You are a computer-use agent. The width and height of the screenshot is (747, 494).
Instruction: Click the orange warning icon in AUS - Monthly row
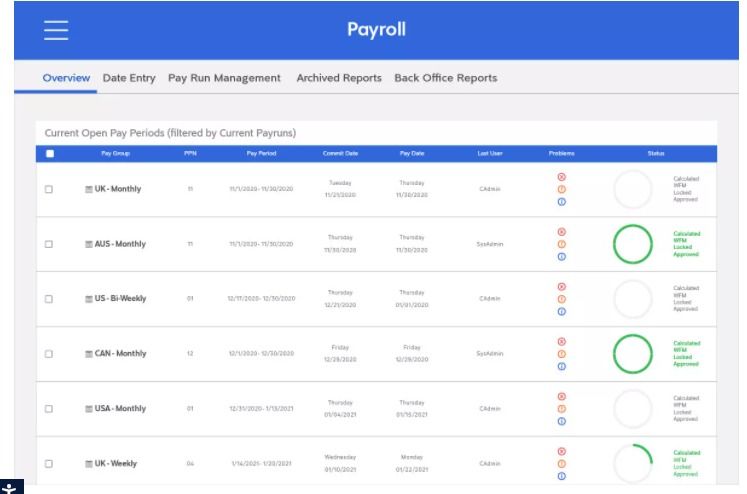(x=562, y=244)
